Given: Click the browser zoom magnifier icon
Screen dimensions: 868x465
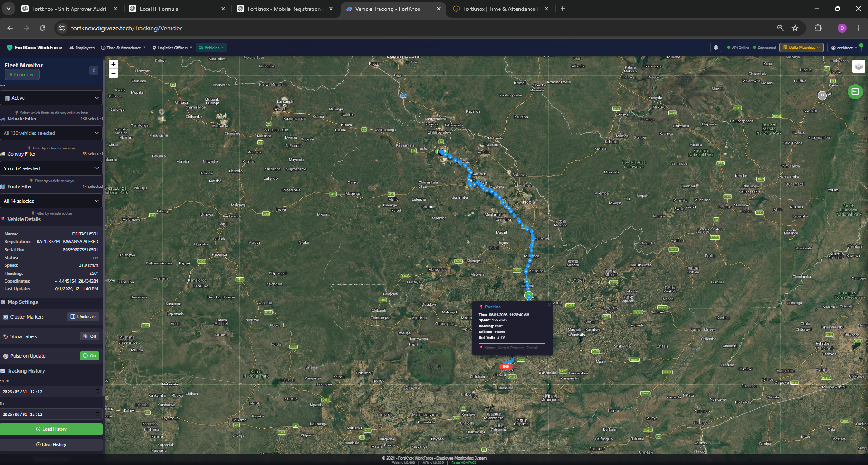Looking at the screenshot, I should click(780, 28).
